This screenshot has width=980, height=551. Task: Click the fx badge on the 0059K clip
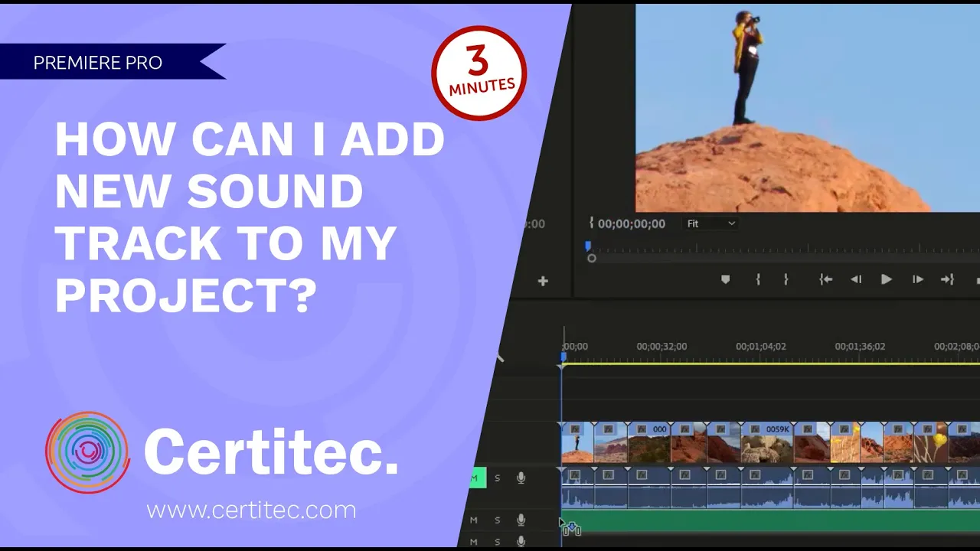(x=756, y=430)
